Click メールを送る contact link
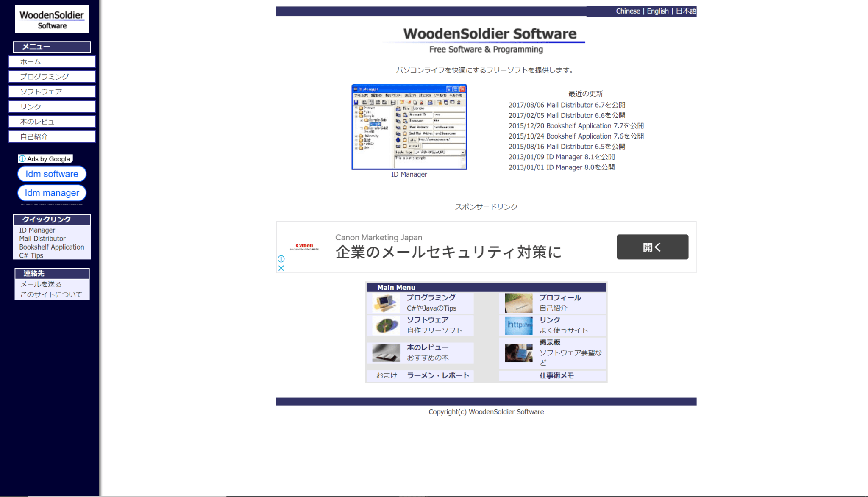 tap(41, 284)
